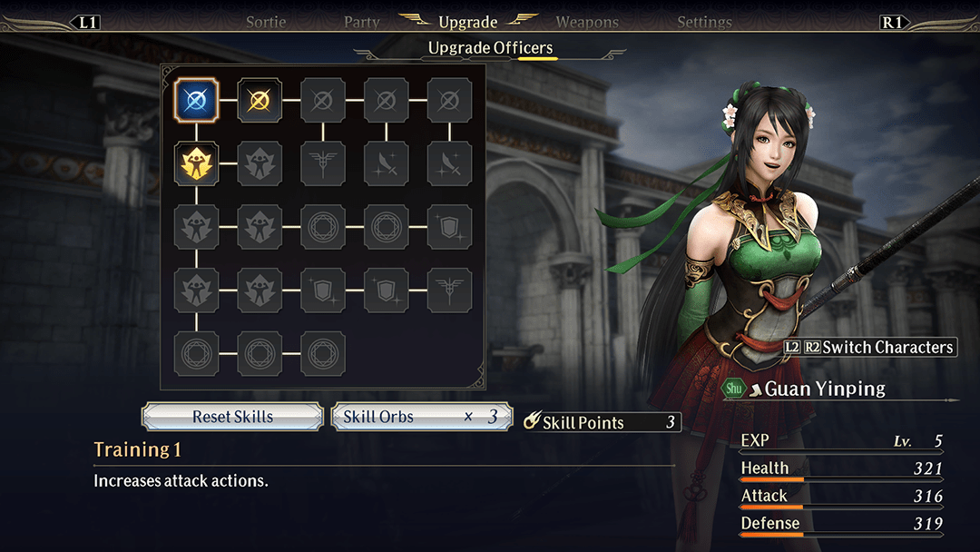Switch to the Weapons tab
This screenshot has width=980, height=552.
point(587,23)
